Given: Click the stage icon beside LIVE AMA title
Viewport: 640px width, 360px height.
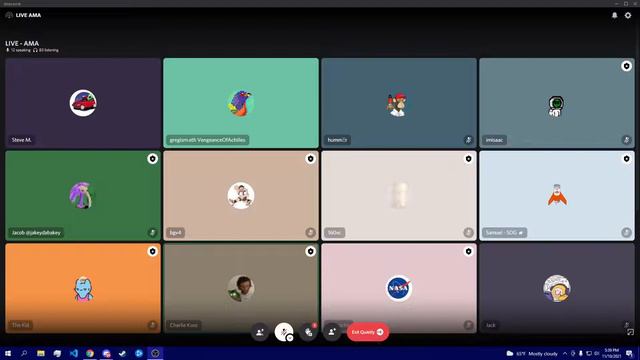Looking at the screenshot, I should coord(9,15).
